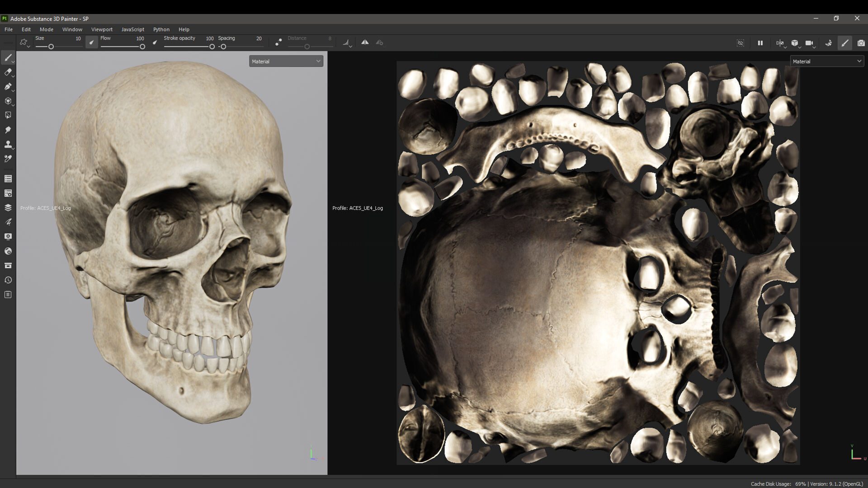Open the Log panel icon
868x488 pixels.
(8, 295)
